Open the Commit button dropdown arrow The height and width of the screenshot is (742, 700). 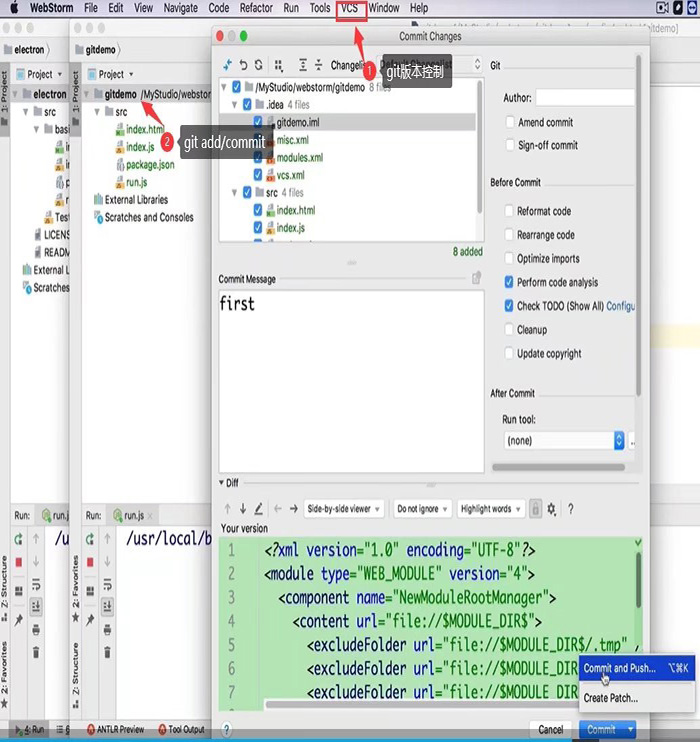coord(630,730)
